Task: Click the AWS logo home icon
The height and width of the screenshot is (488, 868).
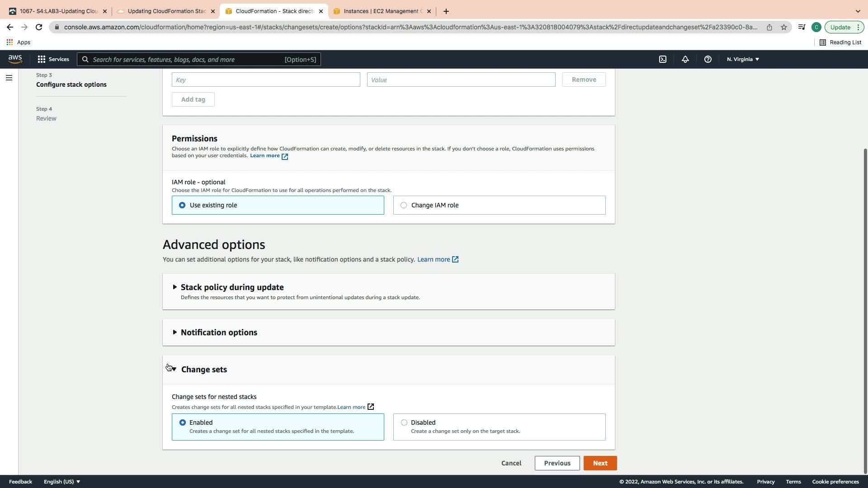Action: (15, 59)
